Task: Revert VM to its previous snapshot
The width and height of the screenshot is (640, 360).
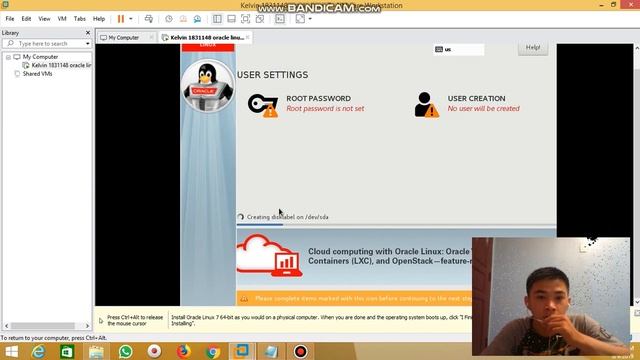Action: [183, 19]
